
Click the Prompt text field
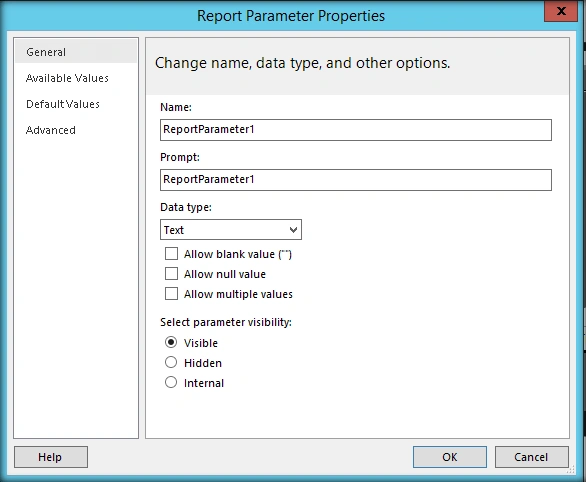(356, 180)
